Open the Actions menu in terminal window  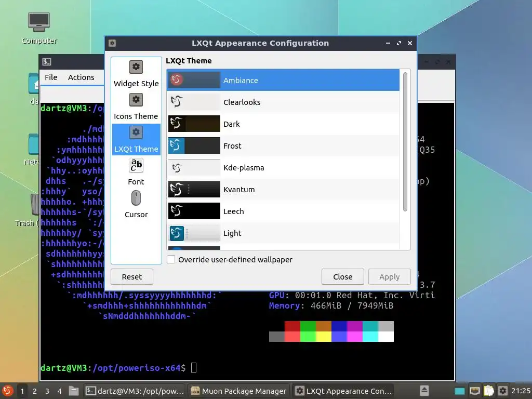pyautogui.click(x=81, y=77)
